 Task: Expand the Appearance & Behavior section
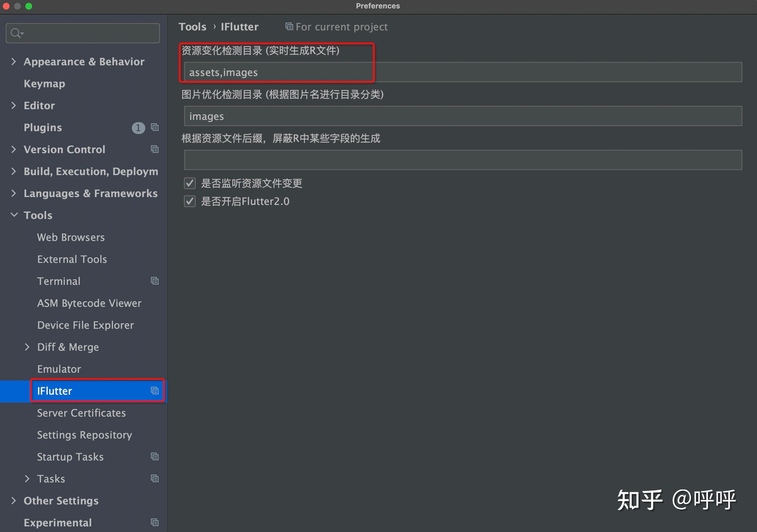click(14, 61)
